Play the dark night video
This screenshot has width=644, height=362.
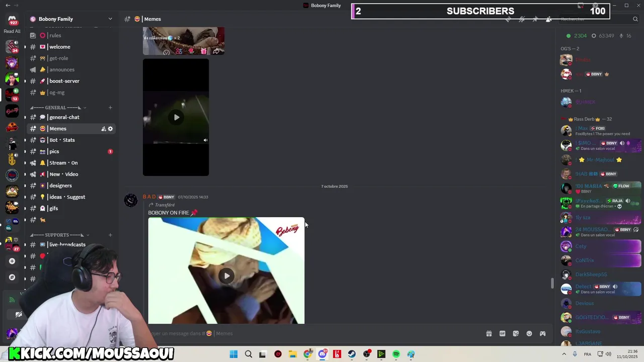176,117
